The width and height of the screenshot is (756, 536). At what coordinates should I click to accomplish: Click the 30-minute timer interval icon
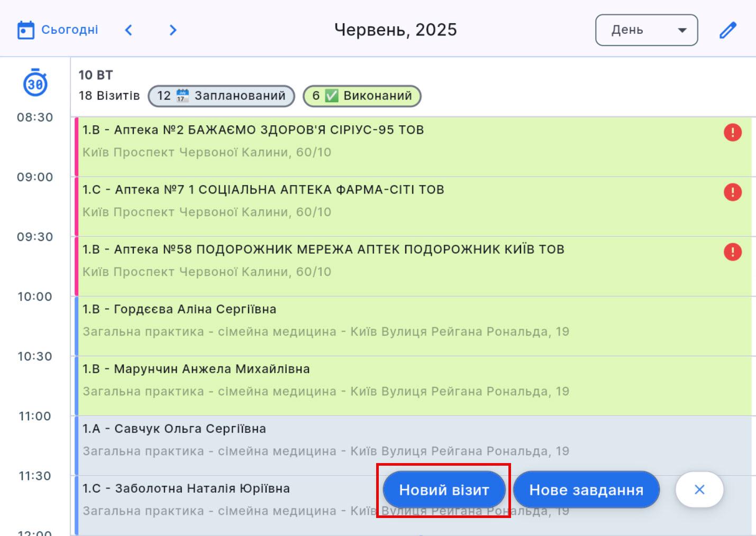(35, 83)
